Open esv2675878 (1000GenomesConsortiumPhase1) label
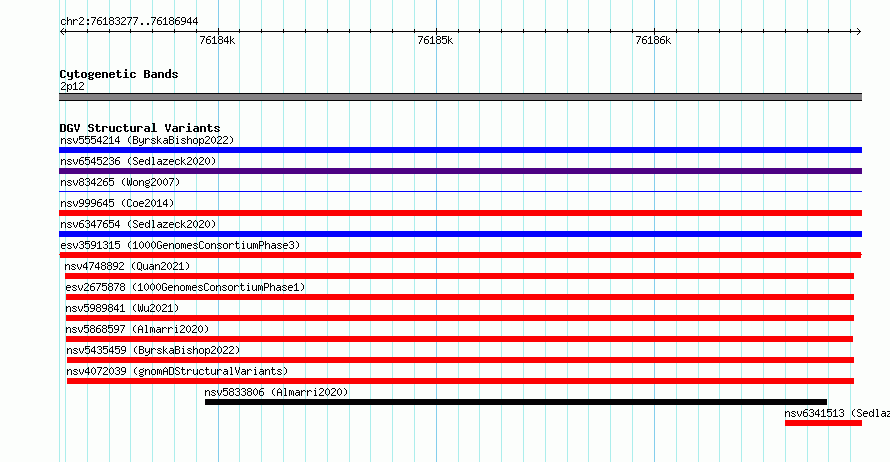The height and width of the screenshot is (462, 890). (185, 287)
